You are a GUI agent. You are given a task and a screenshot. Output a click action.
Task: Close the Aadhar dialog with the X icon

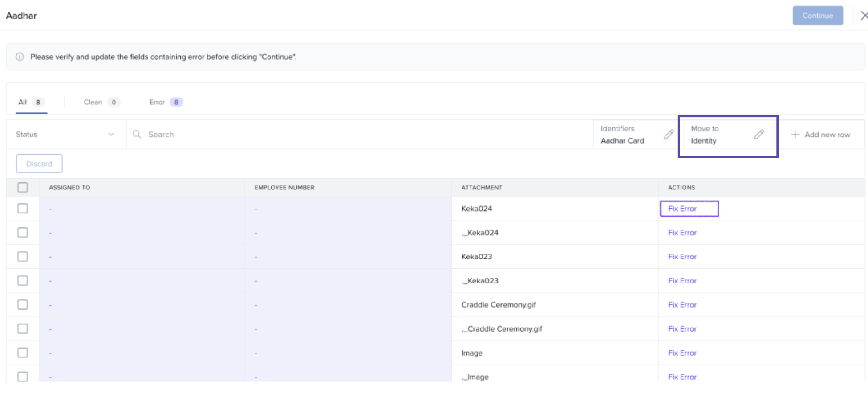point(864,16)
